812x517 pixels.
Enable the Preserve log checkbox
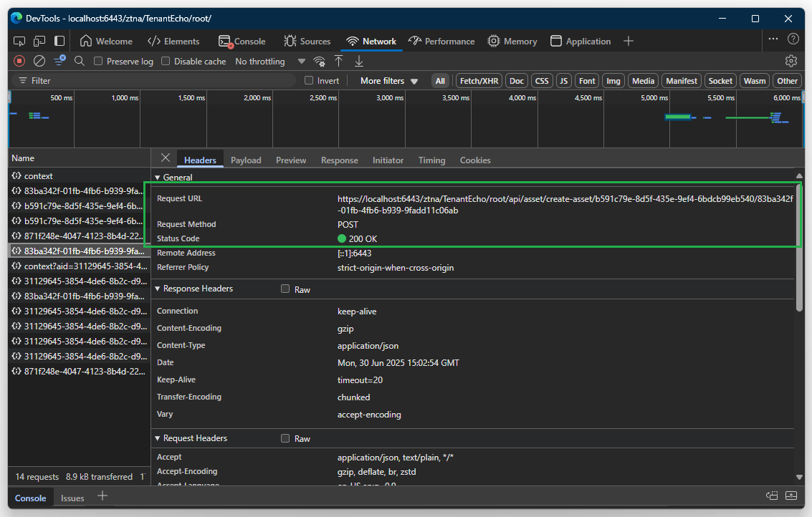pyautogui.click(x=99, y=62)
